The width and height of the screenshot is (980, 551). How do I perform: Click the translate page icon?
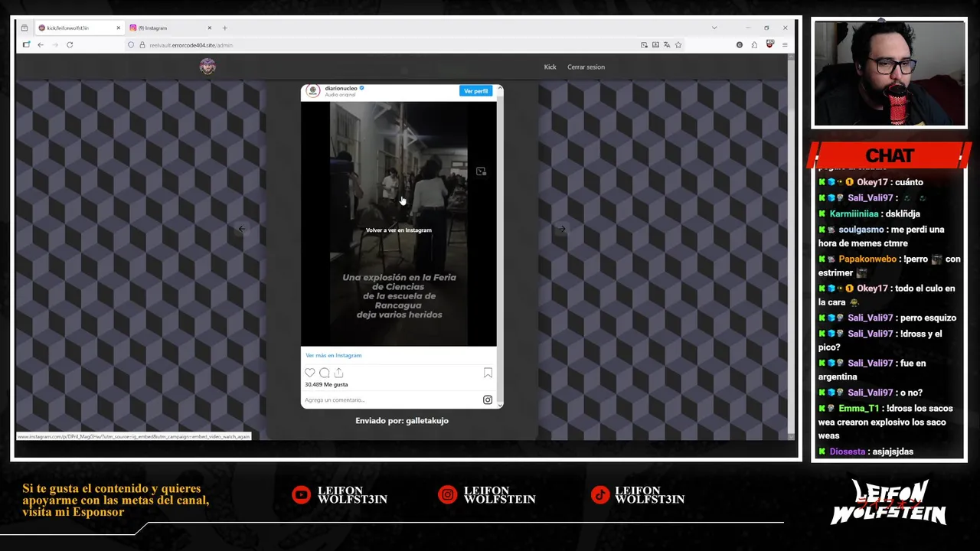coord(667,45)
